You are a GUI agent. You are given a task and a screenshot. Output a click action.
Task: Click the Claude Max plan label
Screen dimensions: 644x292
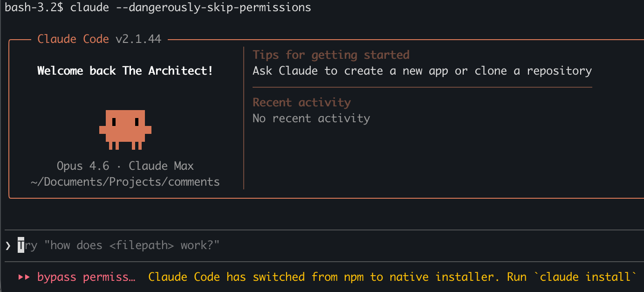coord(161,166)
